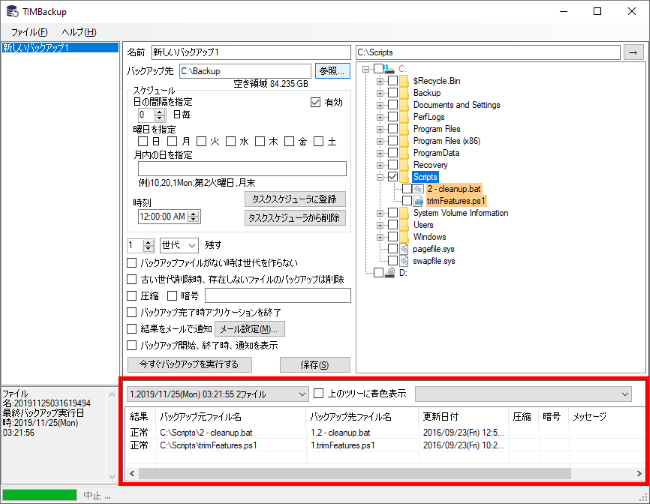Expand the Users folder node
Screen dimensions: 650x504
tap(380, 225)
